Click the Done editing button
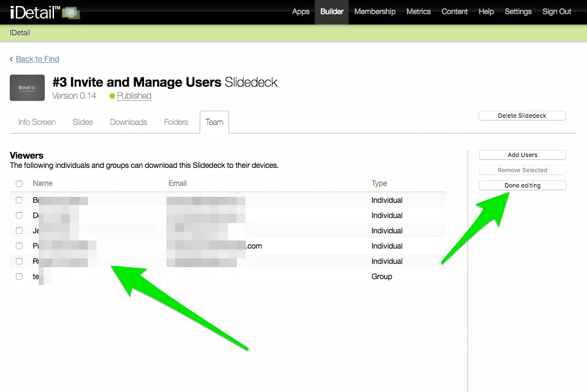 pos(522,185)
